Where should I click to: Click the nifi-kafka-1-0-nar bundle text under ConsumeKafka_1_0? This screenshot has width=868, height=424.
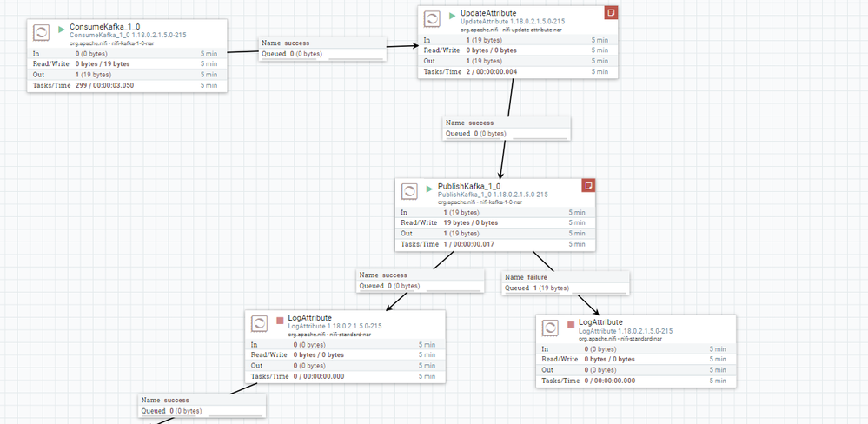click(132, 42)
